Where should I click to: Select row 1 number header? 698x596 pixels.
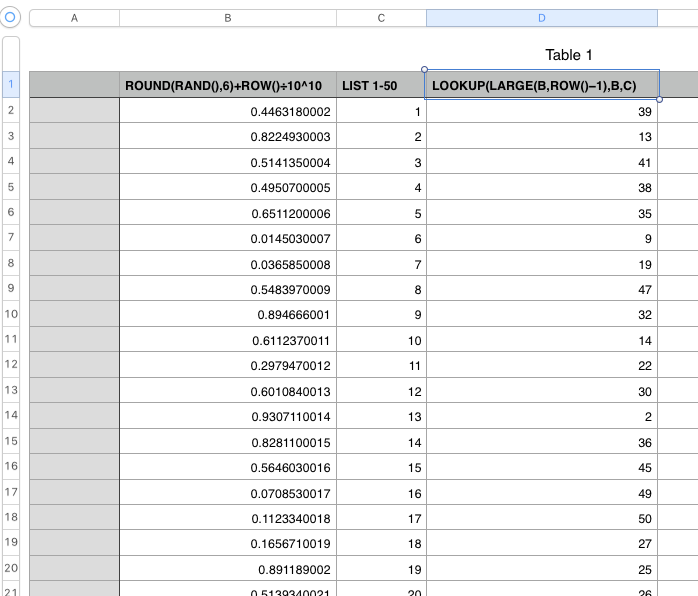pyautogui.click(x=11, y=84)
